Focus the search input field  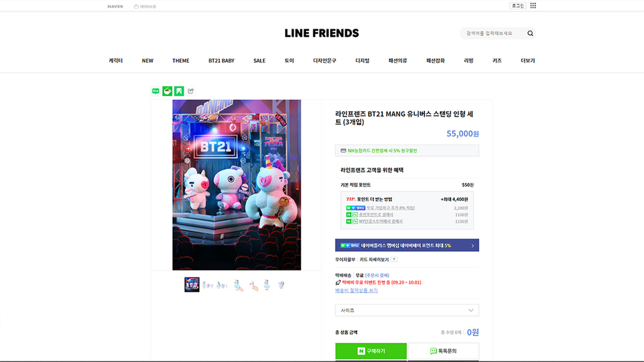click(493, 33)
